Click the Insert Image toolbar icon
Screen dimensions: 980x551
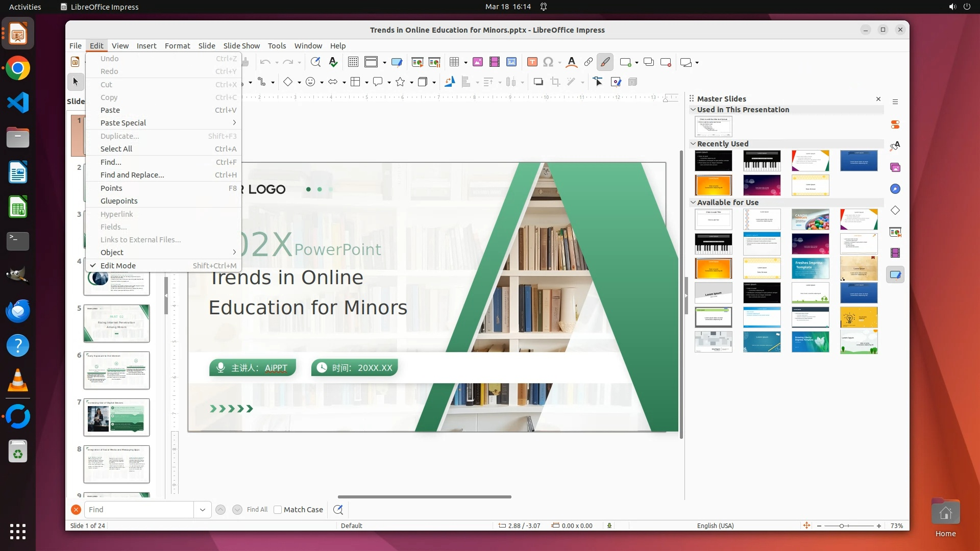pyautogui.click(x=478, y=62)
